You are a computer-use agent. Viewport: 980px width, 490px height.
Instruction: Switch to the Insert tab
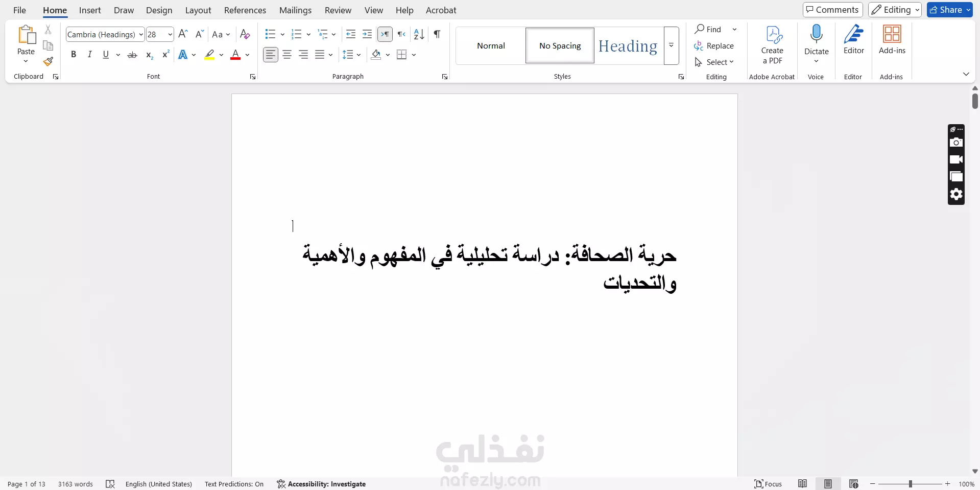click(x=90, y=10)
